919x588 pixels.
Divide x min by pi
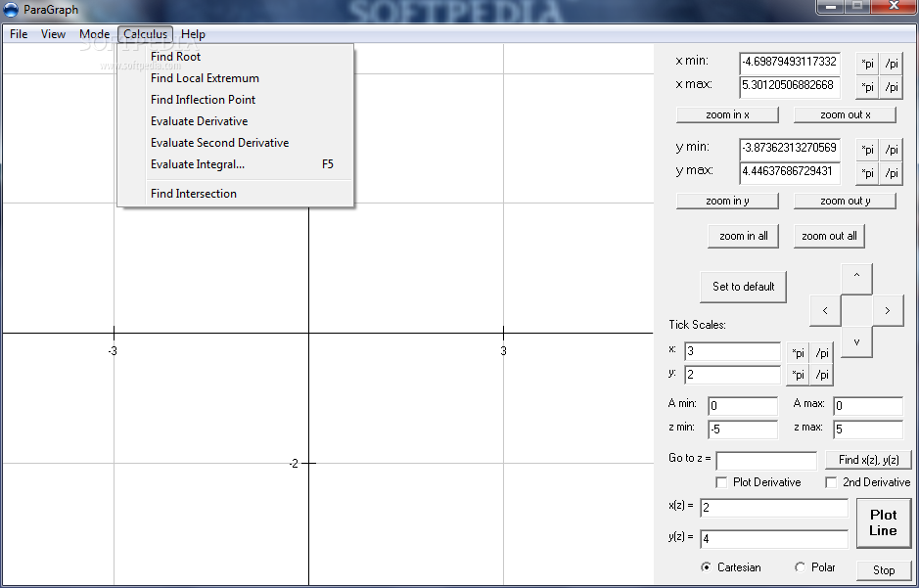(x=891, y=64)
